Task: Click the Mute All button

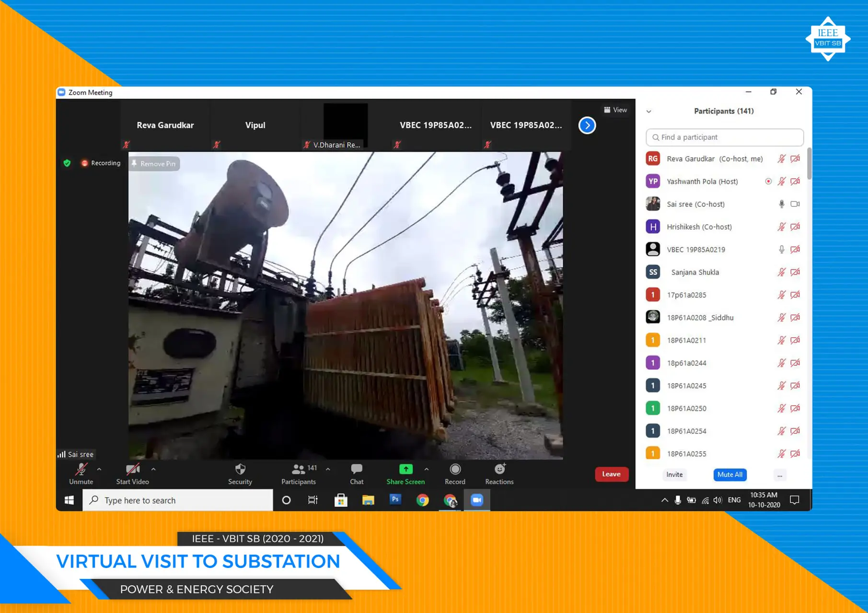Action: pos(729,475)
